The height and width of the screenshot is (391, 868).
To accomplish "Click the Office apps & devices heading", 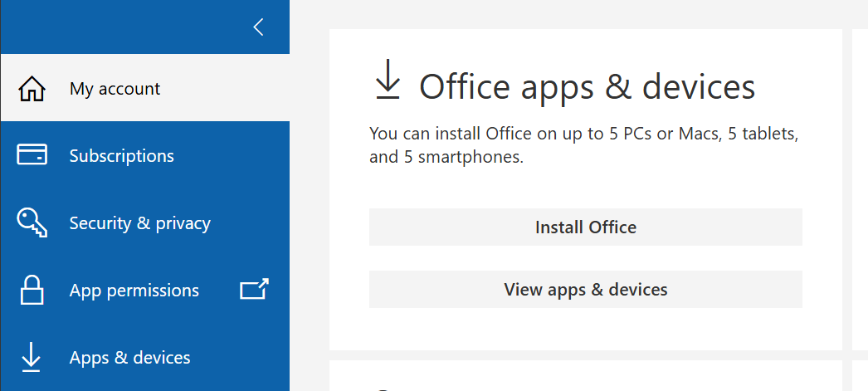I will click(x=587, y=86).
